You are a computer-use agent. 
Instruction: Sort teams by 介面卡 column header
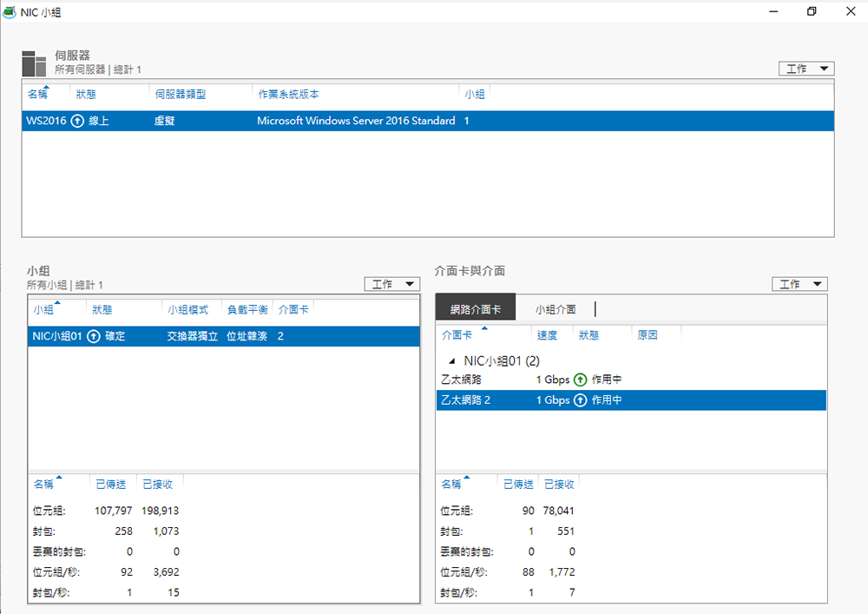pyautogui.click(x=293, y=310)
